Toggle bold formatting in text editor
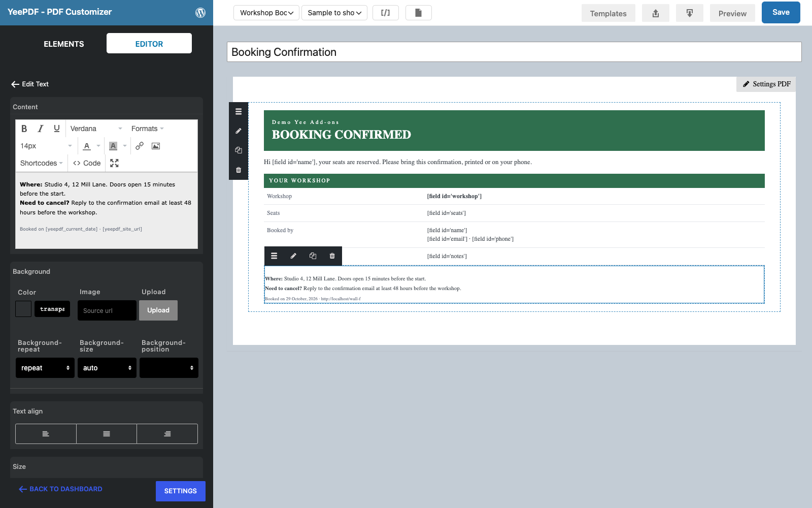Screen dimensions: 812x508 tap(24, 129)
